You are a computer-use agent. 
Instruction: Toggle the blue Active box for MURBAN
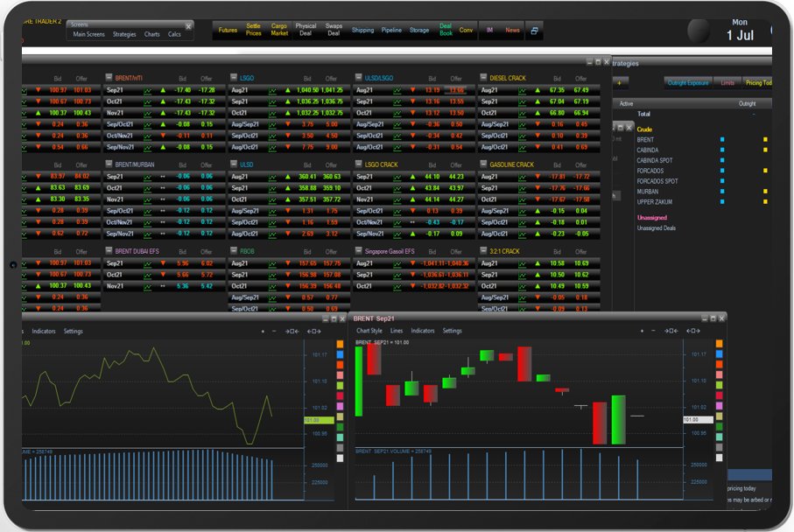[722, 192]
